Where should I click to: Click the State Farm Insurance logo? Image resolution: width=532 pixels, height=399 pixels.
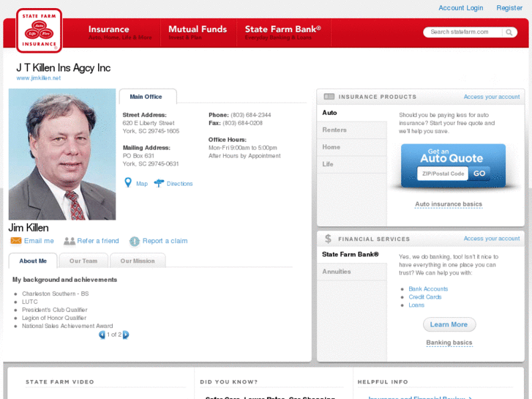pos(39,31)
